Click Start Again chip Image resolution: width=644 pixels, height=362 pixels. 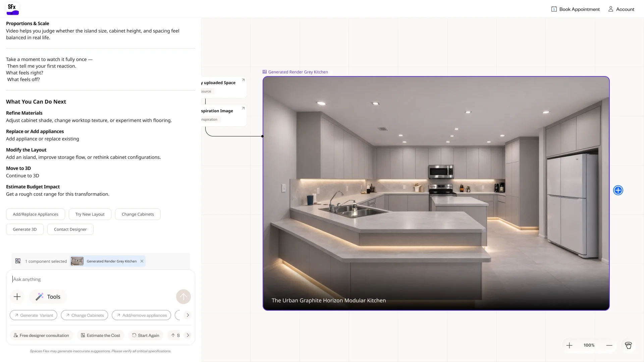point(146,335)
